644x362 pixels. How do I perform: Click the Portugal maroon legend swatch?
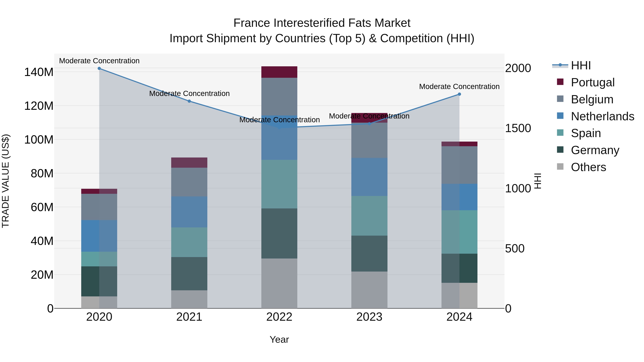[x=560, y=82]
